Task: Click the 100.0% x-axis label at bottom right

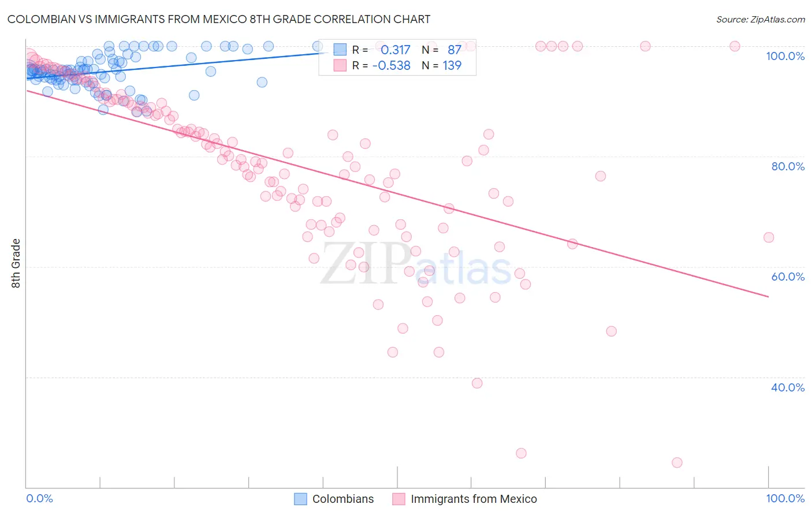Action: pyautogui.click(x=785, y=498)
